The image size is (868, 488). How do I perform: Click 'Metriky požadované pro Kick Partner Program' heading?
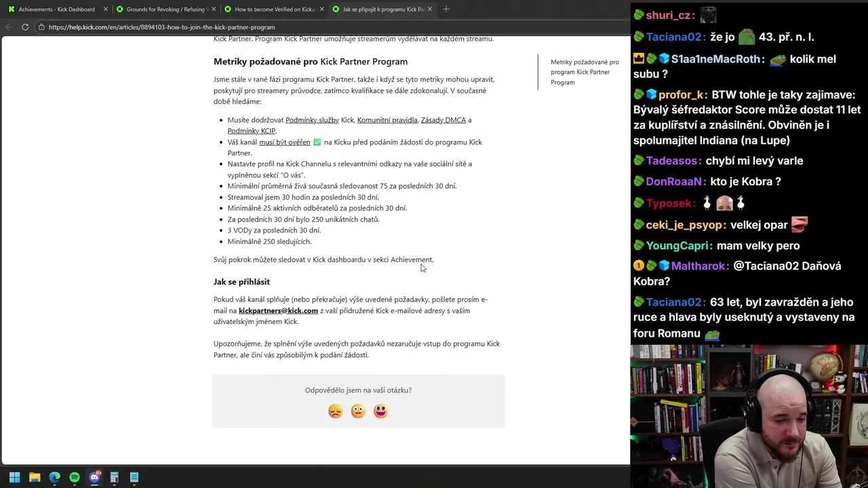coord(311,62)
